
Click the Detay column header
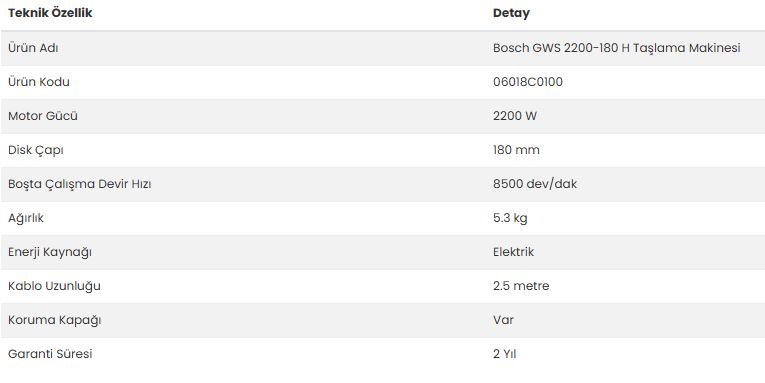pos(511,13)
